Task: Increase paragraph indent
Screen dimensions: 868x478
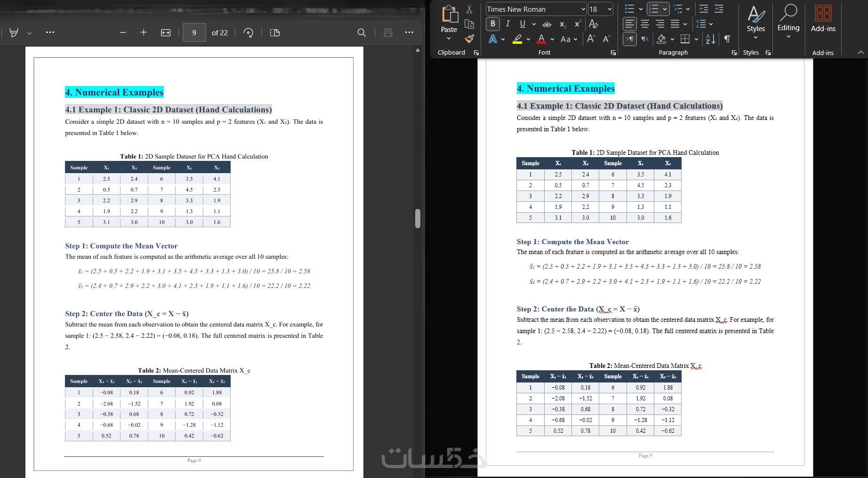Action: click(719, 9)
